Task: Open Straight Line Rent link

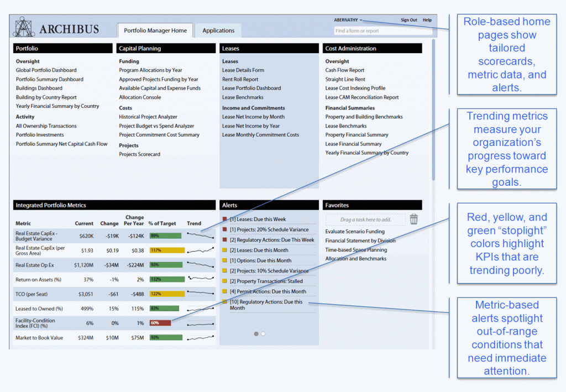Action: coord(345,79)
